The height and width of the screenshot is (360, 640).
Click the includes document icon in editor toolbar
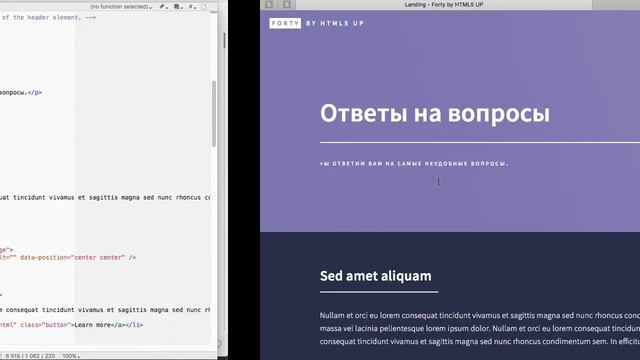[178, 7]
